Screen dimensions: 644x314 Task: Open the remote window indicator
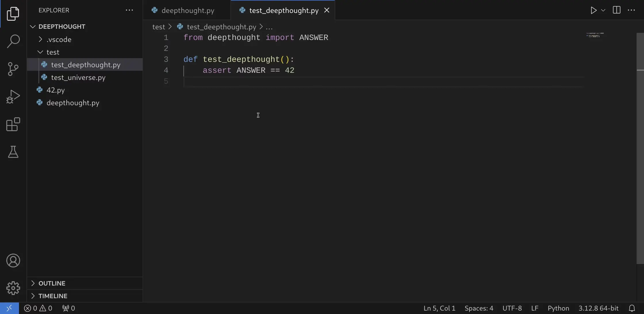pyautogui.click(x=9, y=308)
